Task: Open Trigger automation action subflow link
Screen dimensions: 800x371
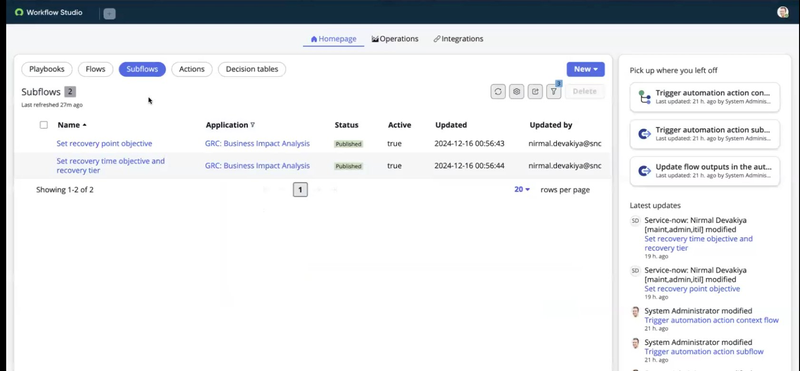Action: [x=704, y=352]
